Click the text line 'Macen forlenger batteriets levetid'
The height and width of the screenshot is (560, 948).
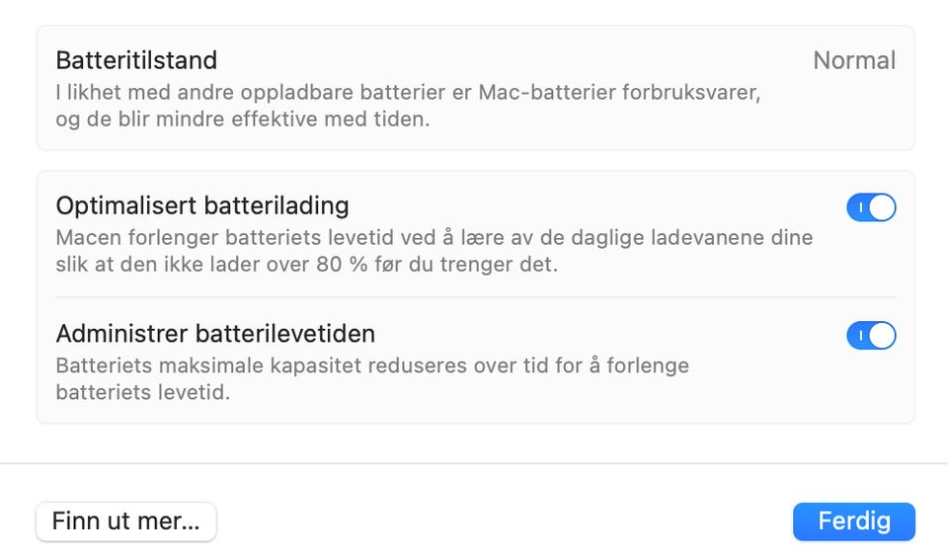point(434,238)
